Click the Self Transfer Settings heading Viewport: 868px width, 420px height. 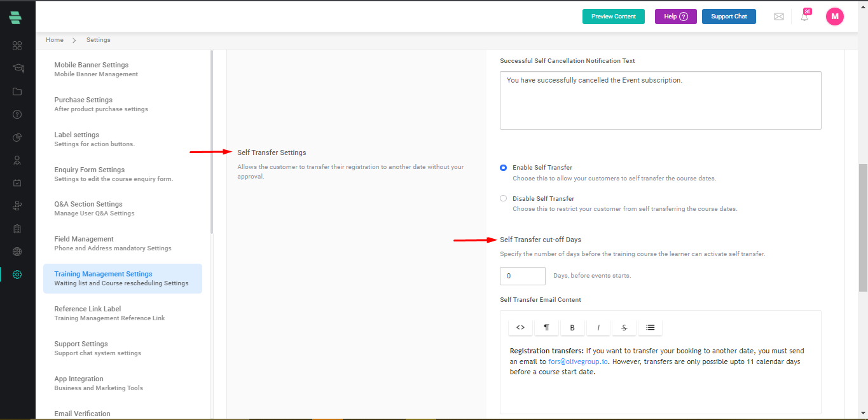tap(272, 152)
